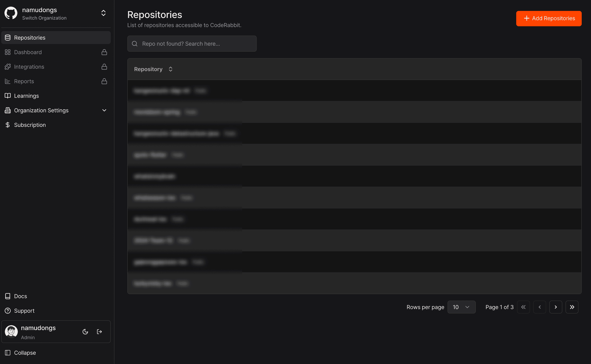Go to the next page of repositories
Viewport: 591px width, 364px height.
tap(556, 307)
